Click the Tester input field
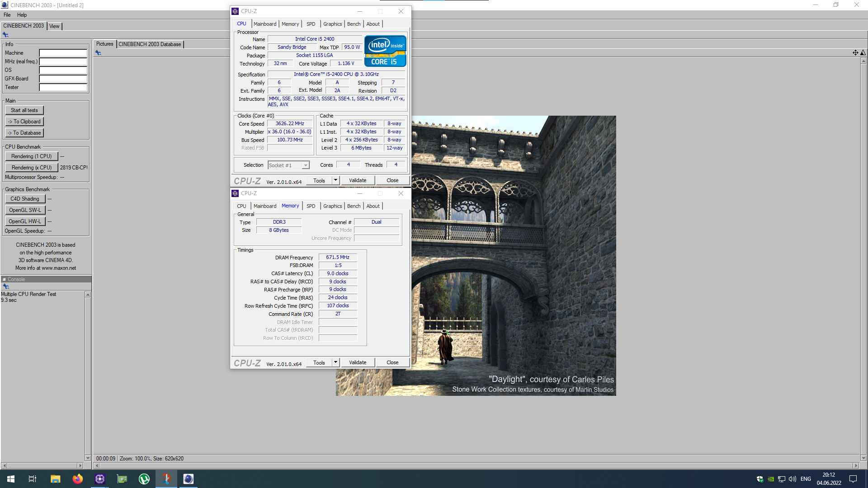This screenshot has width=868, height=488. (x=63, y=87)
